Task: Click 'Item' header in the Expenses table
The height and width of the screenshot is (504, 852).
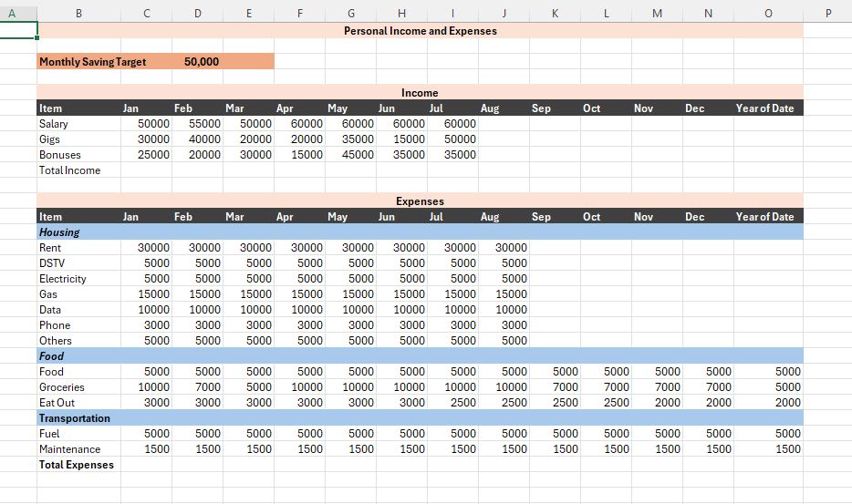Action: [x=50, y=217]
